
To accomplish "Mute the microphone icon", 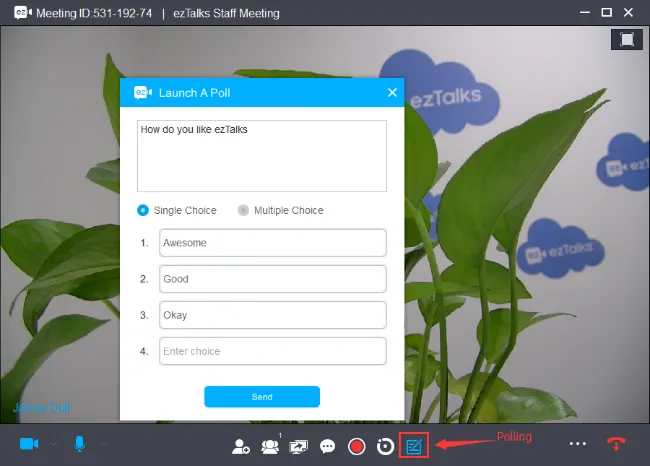I will [79, 444].
